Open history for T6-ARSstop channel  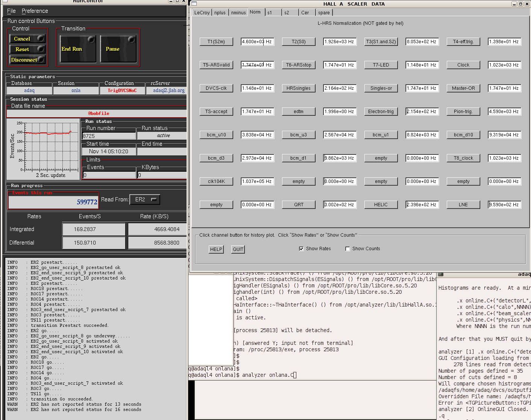(299, 65)
